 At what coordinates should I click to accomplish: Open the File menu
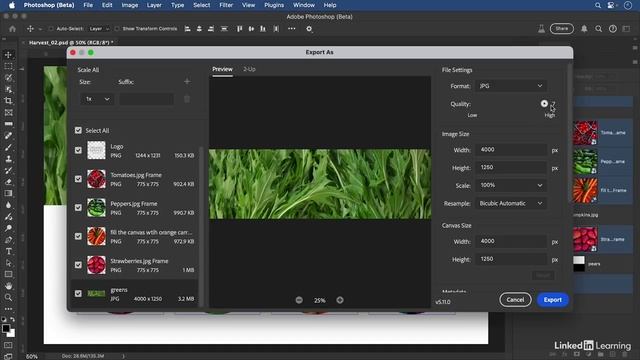(88, 5)
